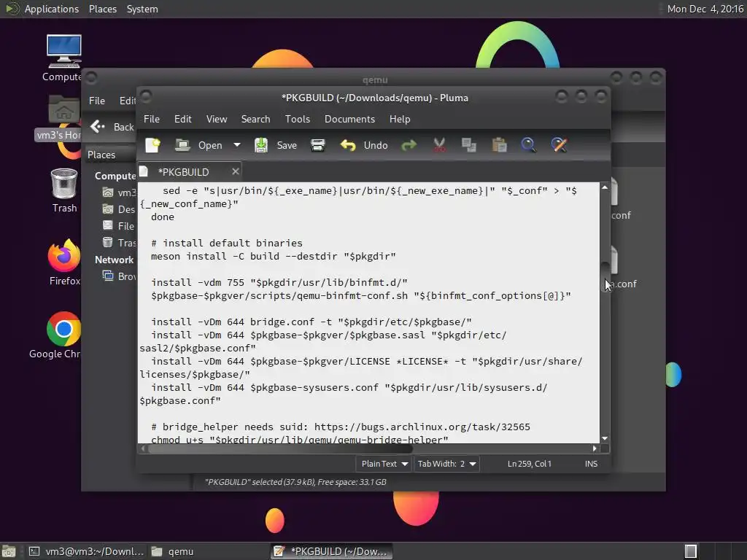Open the Tab Width dropdown

[446, 464]
